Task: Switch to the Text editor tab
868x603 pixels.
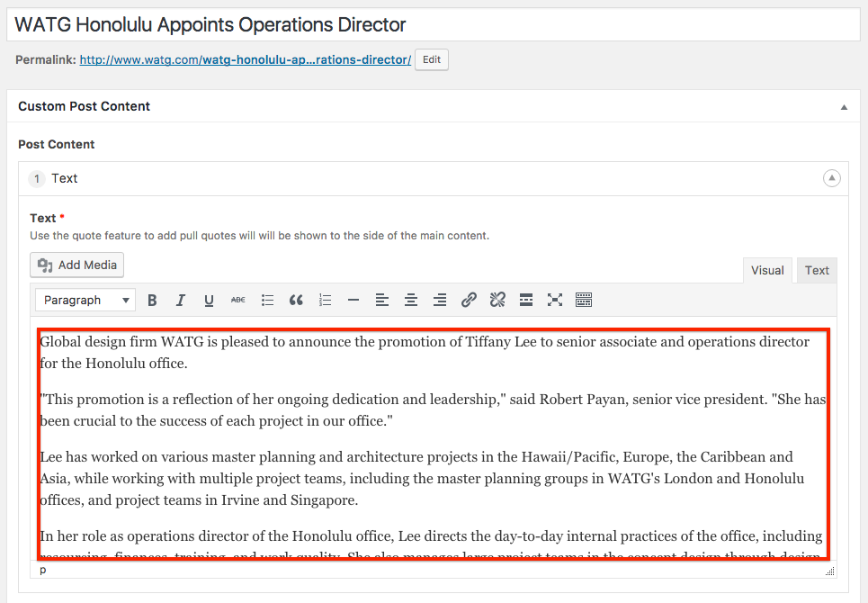Action: (817, 270)
